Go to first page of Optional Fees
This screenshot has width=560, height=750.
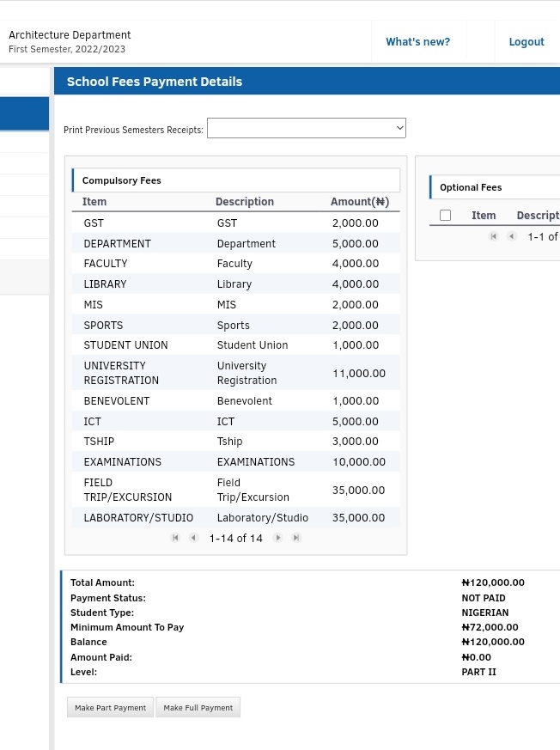tap(494, 236)
